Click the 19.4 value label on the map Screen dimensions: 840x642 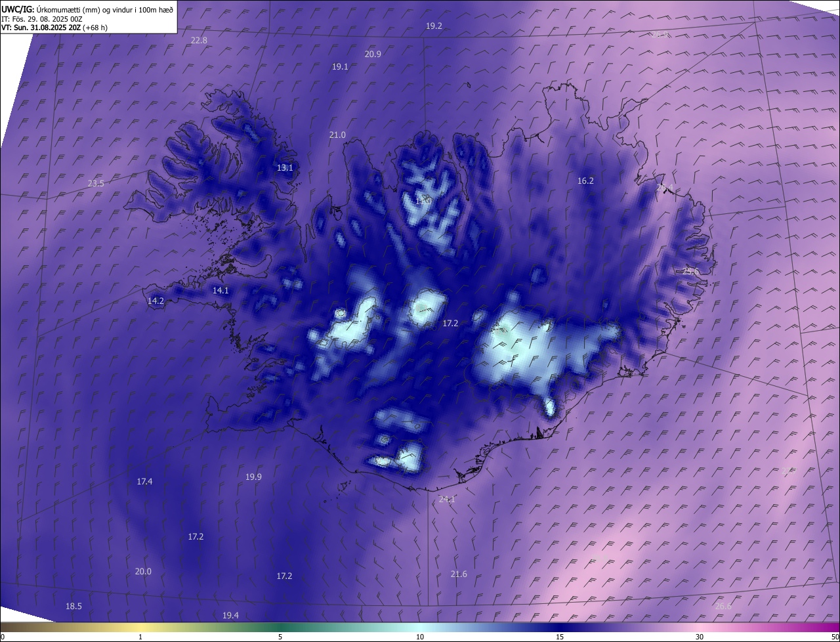pos(230,616)
